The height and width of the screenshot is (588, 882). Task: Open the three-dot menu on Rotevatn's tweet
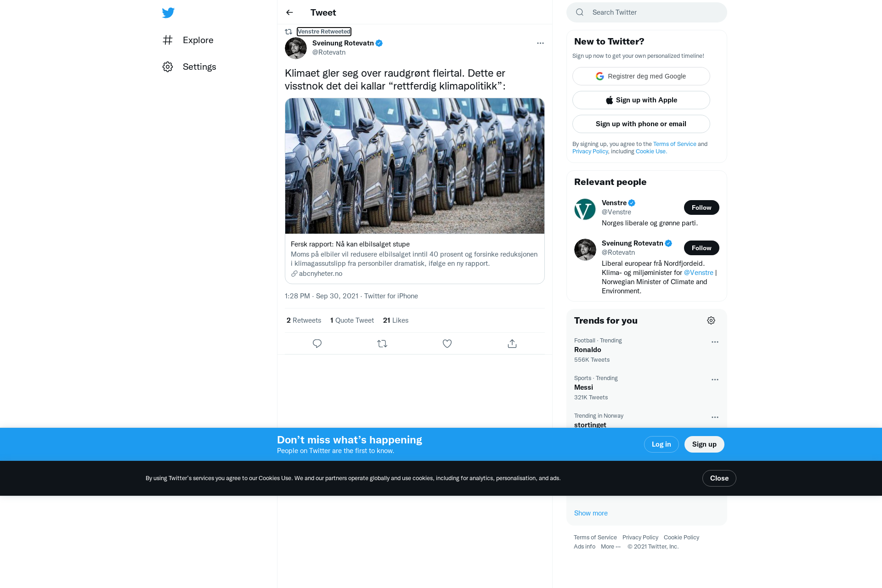tap(540, 43)
